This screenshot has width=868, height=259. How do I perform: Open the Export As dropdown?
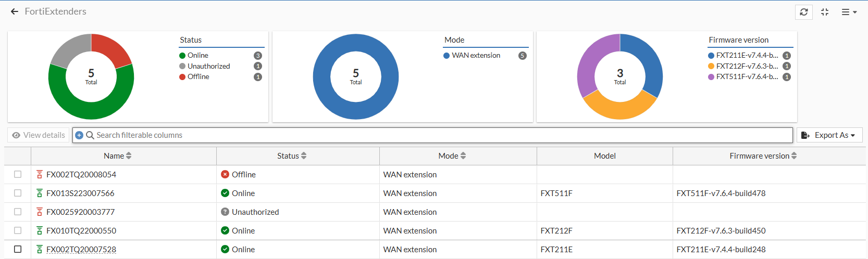829,135
